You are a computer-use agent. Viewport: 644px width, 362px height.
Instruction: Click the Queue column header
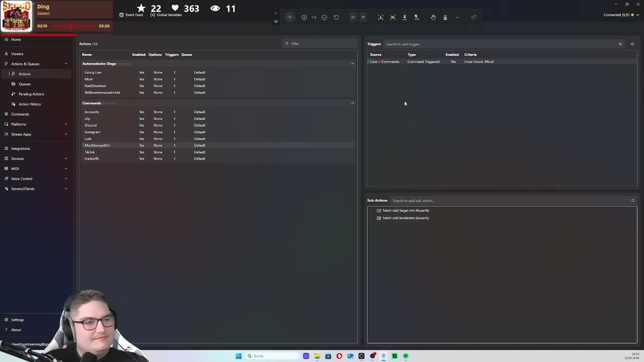[187, 54]
